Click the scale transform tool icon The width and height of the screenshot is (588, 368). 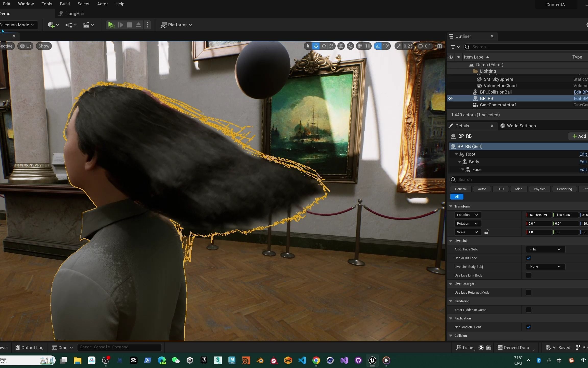click(331, 46)
